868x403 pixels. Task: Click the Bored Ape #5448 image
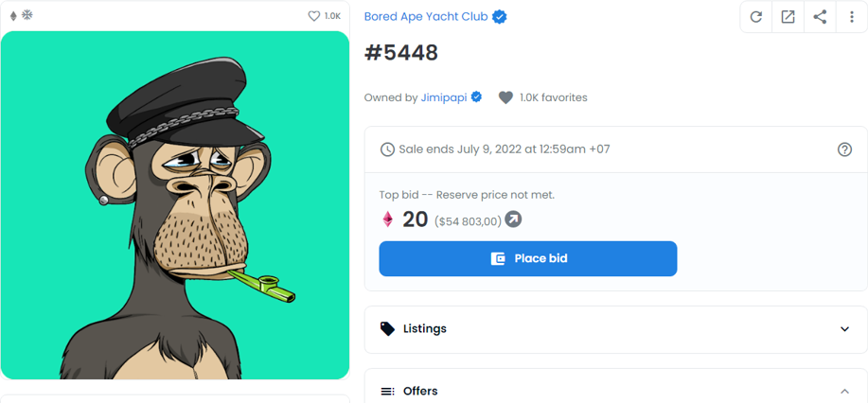pyautogui.click(x=175, y=205)
